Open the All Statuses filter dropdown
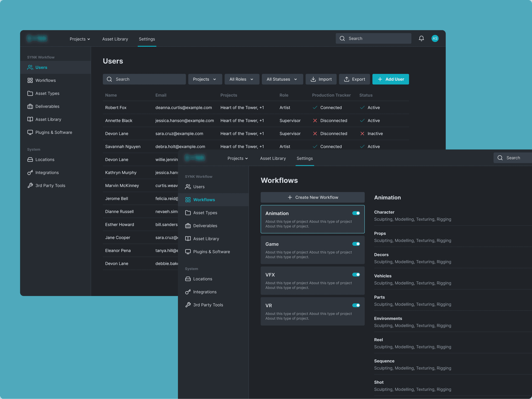532x399 pixels. pyautogui.click(x=282, y=79)
